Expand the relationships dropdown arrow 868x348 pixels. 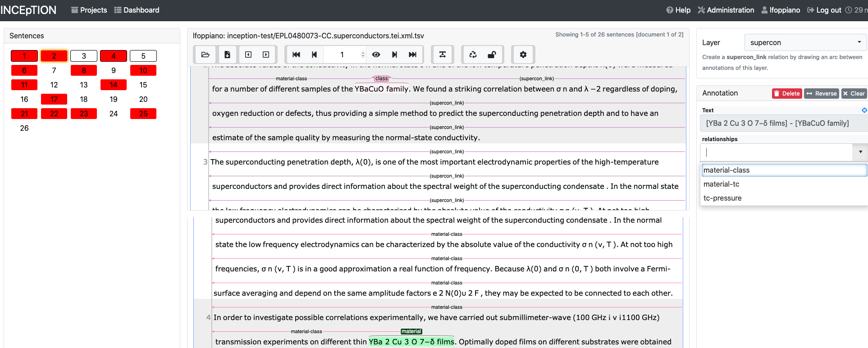860,152
